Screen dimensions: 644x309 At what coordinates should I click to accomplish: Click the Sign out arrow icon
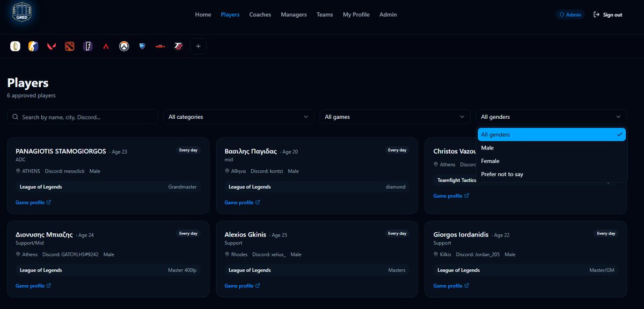click(596, 15)
